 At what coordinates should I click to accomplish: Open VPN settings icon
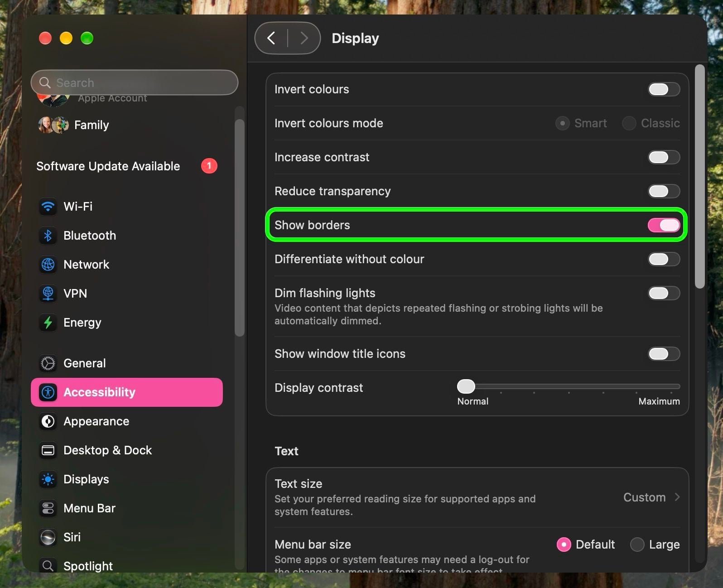click(x=48, y=294)
